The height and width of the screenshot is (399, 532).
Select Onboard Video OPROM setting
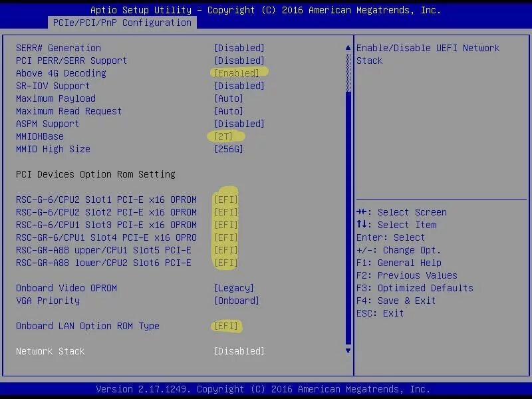coord(66,288)
